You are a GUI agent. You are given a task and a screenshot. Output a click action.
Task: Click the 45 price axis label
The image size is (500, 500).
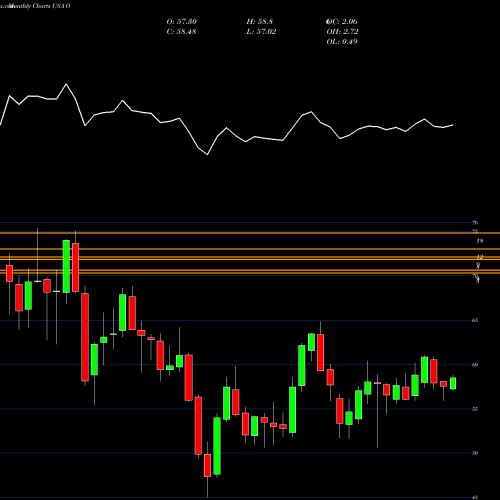(475, 498)
